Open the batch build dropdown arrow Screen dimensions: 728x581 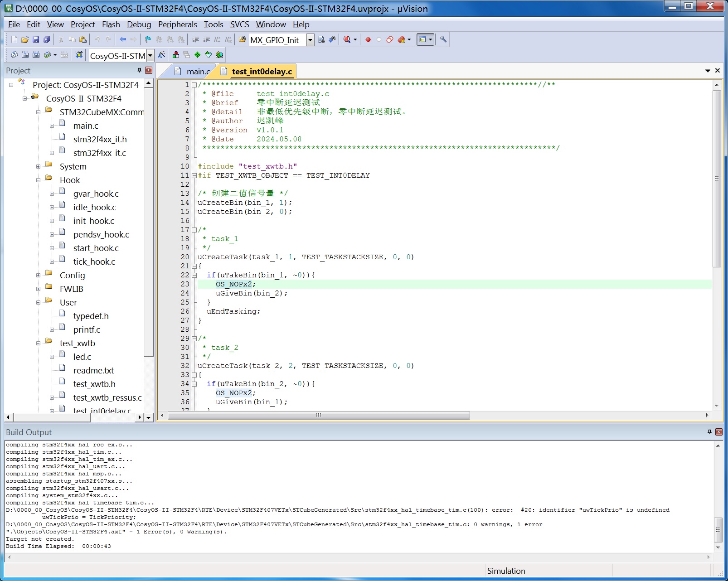(55, 55)
